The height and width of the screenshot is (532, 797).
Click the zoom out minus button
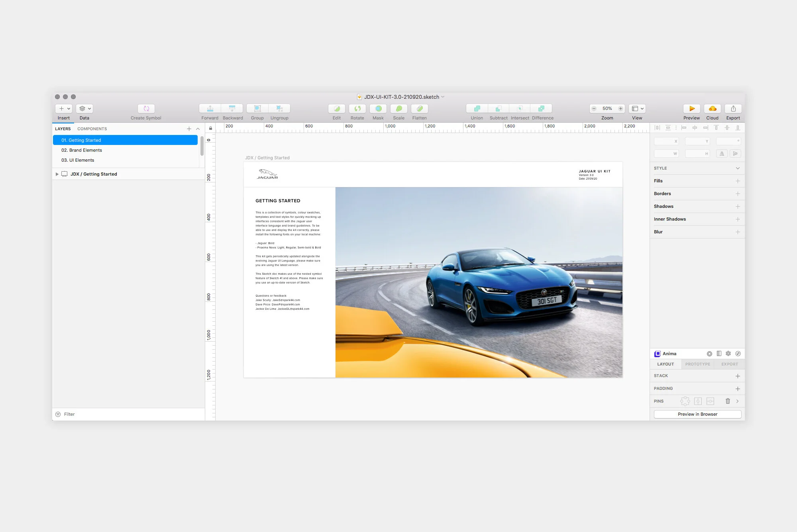coord(594,109)
